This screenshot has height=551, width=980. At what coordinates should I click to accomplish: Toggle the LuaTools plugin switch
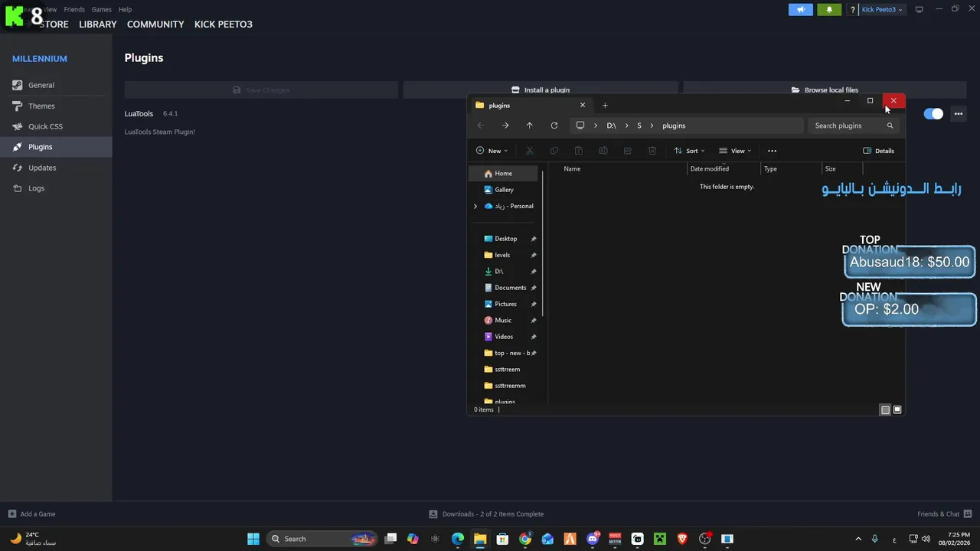[933, 113]
